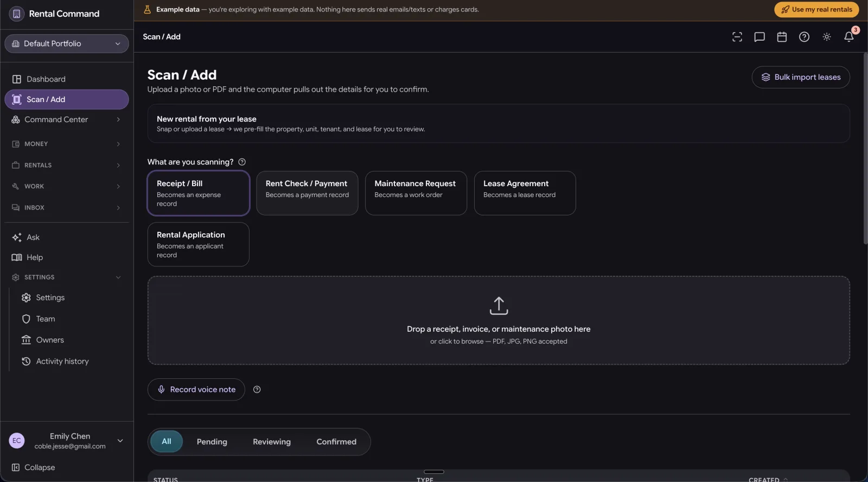Click the help question mark in header
This screenshot has width=868, height=482.
point(805,37)
